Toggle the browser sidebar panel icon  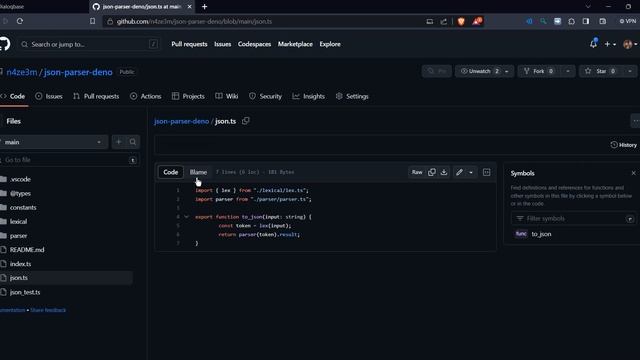pyautogui.click(x=586, y=21)
